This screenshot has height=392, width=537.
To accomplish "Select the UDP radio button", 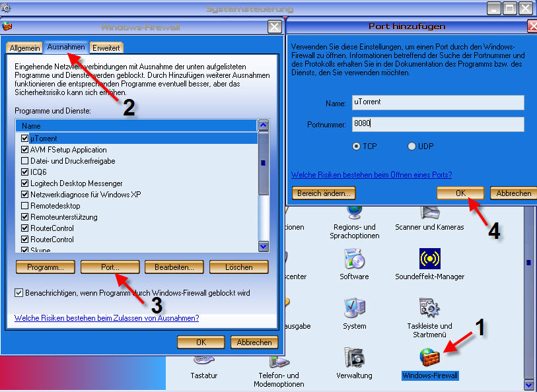I will pos(412,147).
